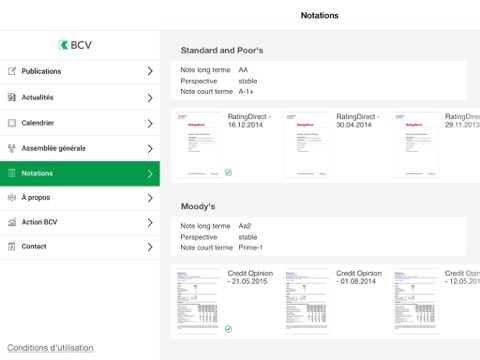480x360 pixels.
Task: Open the Assemblée générale menu item
Action: click(x=80, y=148)
